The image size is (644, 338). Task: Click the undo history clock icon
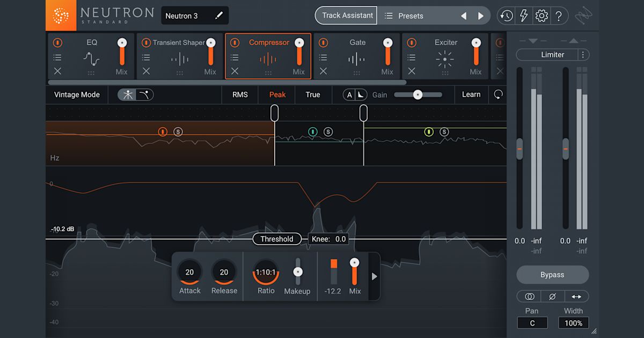[506, 16]
